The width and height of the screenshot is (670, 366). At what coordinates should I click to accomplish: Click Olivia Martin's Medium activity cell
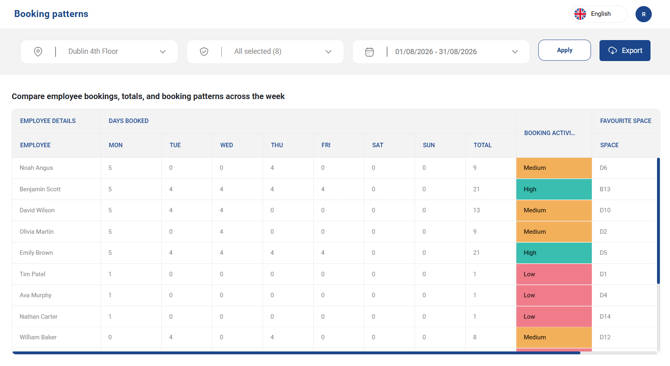(x=554, y=231)
